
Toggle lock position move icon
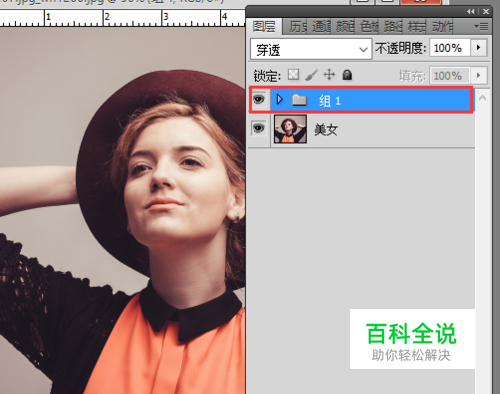[x=329, y=75]
